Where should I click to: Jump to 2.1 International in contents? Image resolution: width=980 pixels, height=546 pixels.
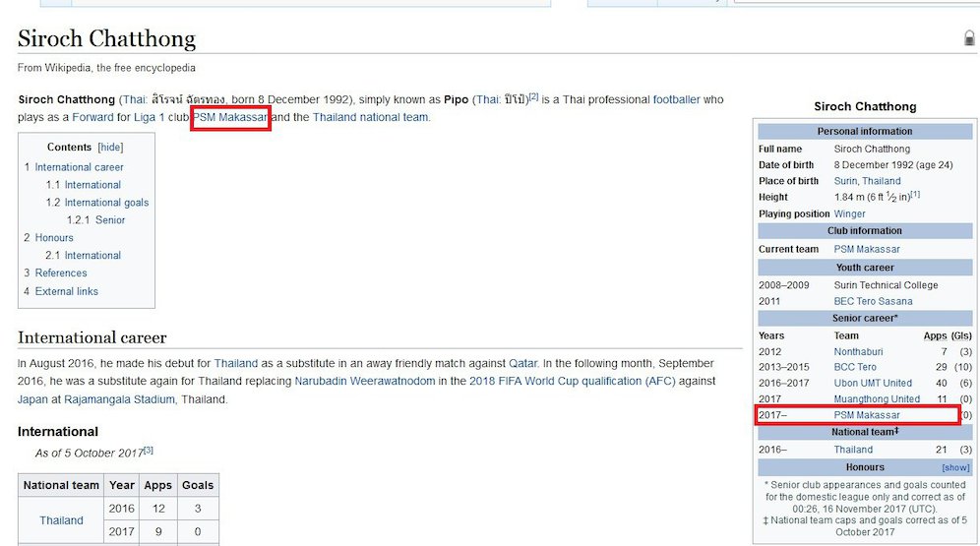click(x=92, y=256)
